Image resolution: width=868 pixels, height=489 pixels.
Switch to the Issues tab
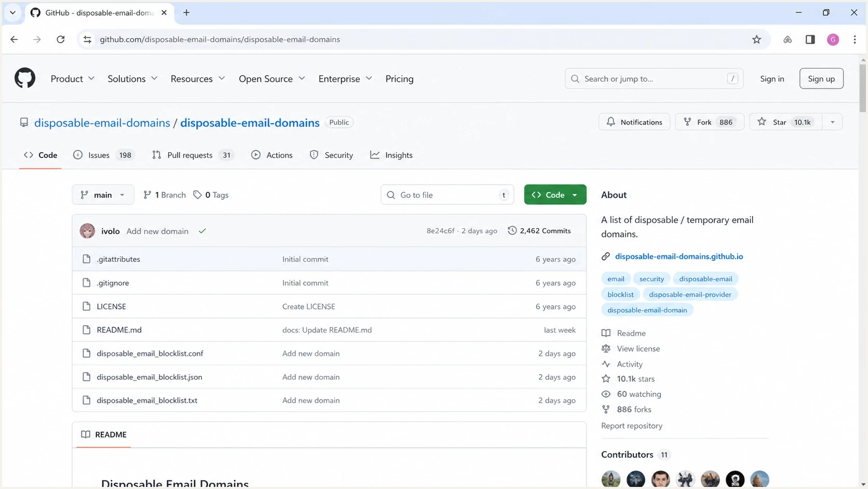click(x=104, y=155)
